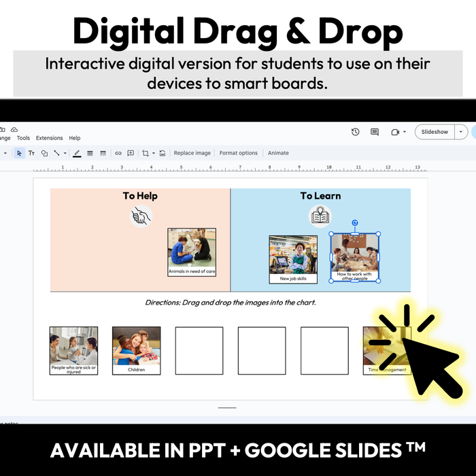
Task: Open the line tool dropdown arrow
Action: pos(65,153)
